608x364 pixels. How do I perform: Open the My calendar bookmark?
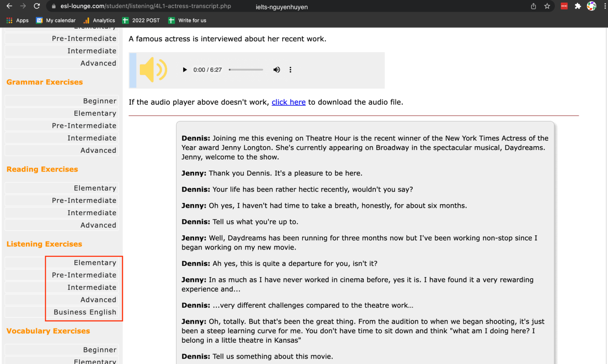56,20
